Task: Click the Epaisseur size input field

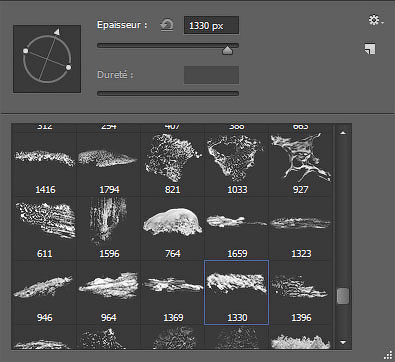Action: coord(211,25)
